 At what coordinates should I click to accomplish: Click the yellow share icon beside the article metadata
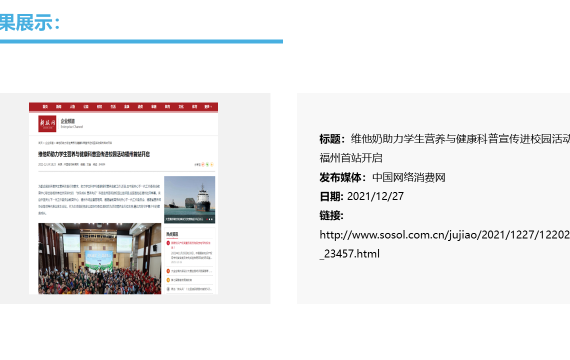click(x=212, y=165)
